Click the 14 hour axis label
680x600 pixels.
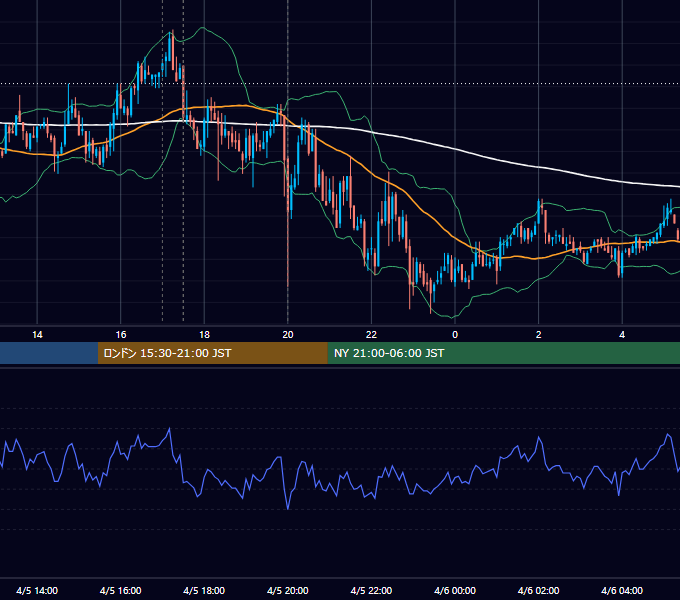click(37, 335)
